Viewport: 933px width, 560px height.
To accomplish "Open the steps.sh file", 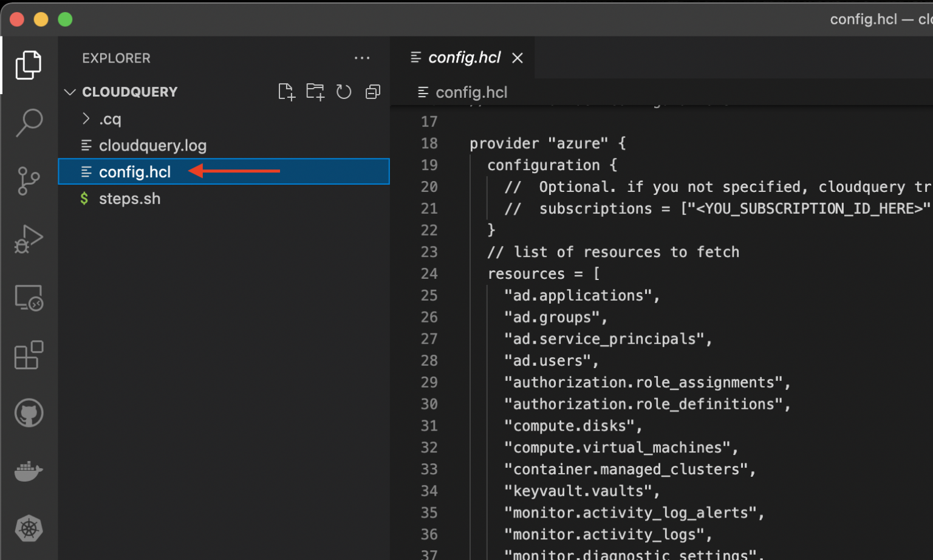I will pos(129,199).
